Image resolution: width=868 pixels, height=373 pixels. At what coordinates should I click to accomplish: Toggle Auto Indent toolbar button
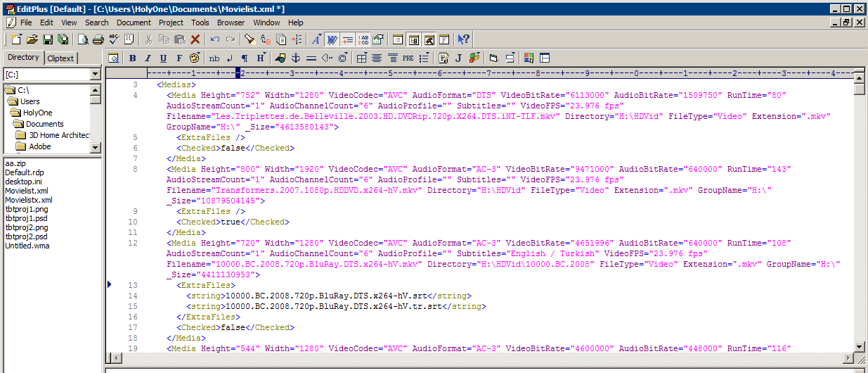347,39
